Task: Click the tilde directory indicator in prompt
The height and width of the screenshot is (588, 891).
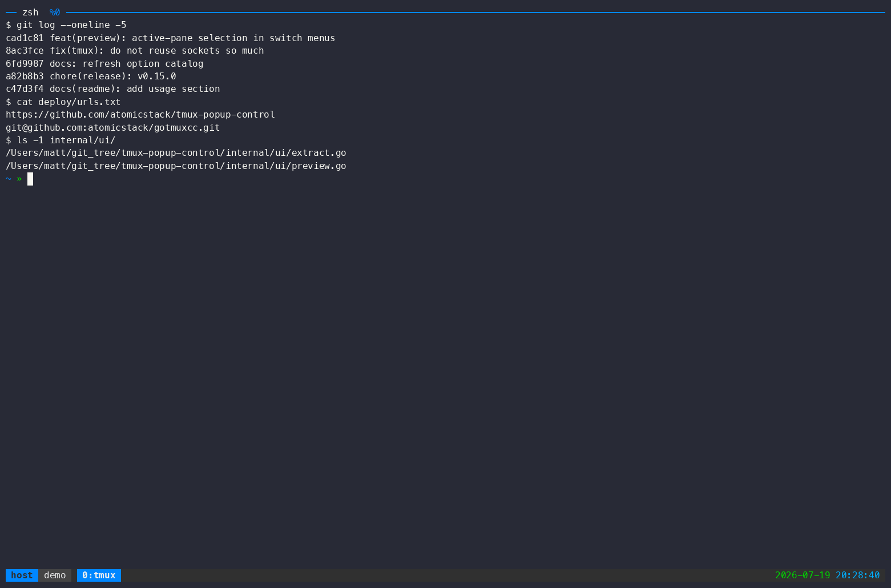Action: coord(9,179)
